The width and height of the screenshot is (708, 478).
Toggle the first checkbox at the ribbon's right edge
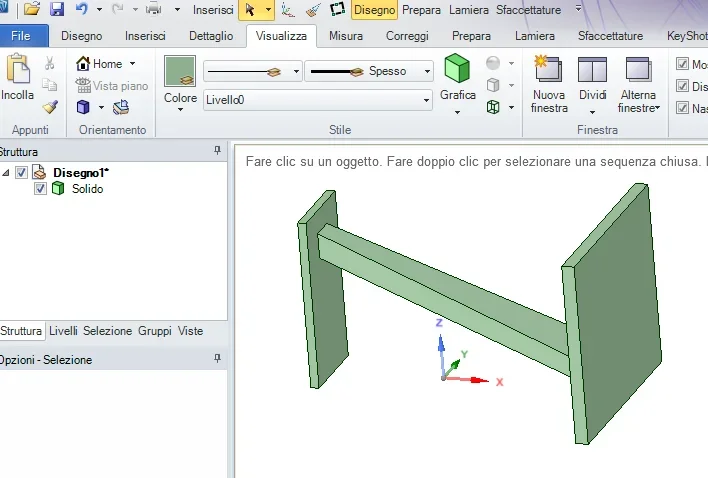click(x=683, y=64)
